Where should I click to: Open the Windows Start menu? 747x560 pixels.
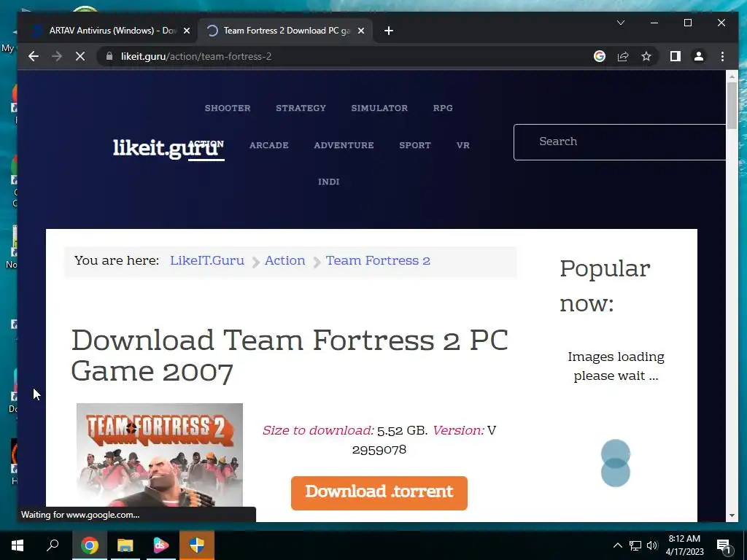coord(18,545)
